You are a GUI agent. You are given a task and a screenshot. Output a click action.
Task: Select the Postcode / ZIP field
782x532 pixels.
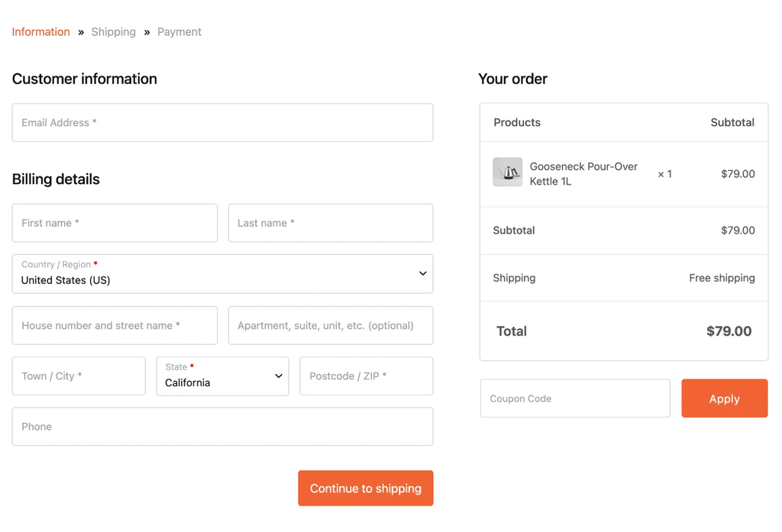[x=366, y=376]
